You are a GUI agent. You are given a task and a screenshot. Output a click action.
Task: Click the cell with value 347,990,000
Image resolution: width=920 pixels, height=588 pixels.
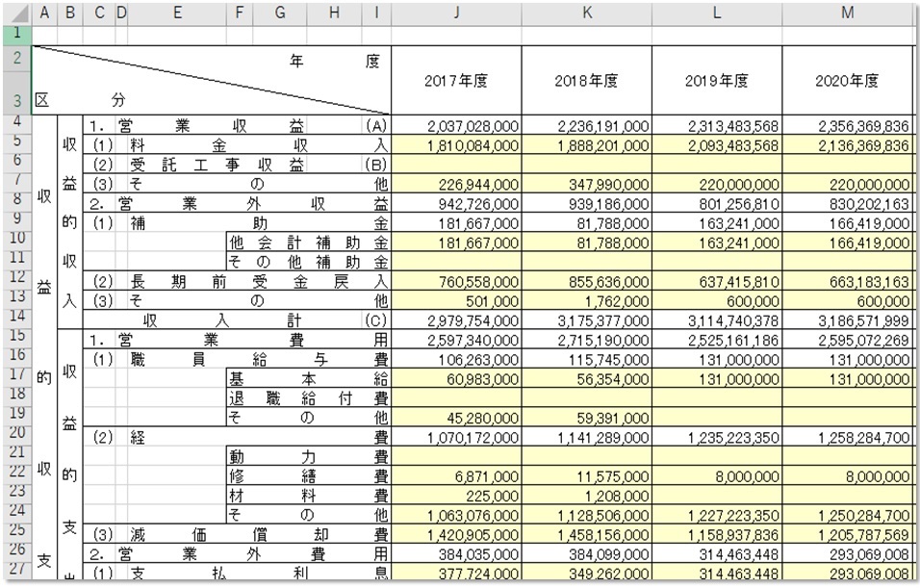(x=587, y=184)
